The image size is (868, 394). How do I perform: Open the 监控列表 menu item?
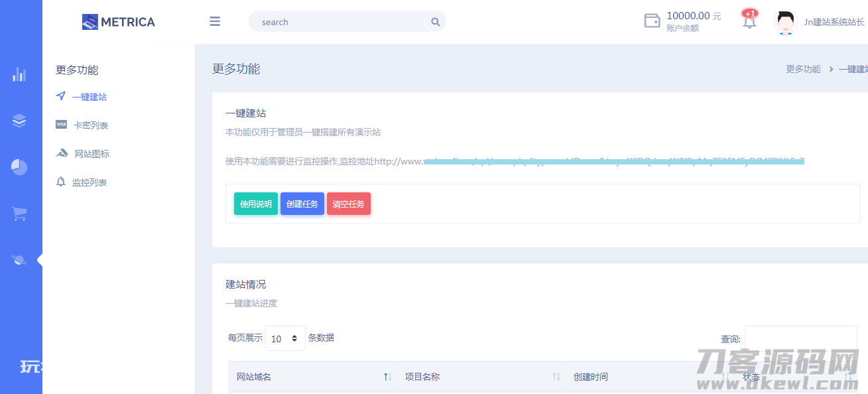pos(90,182)
